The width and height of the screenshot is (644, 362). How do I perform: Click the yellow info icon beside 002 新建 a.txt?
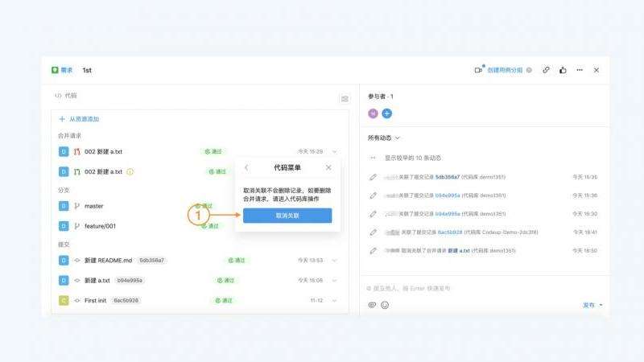pos(130,171)
